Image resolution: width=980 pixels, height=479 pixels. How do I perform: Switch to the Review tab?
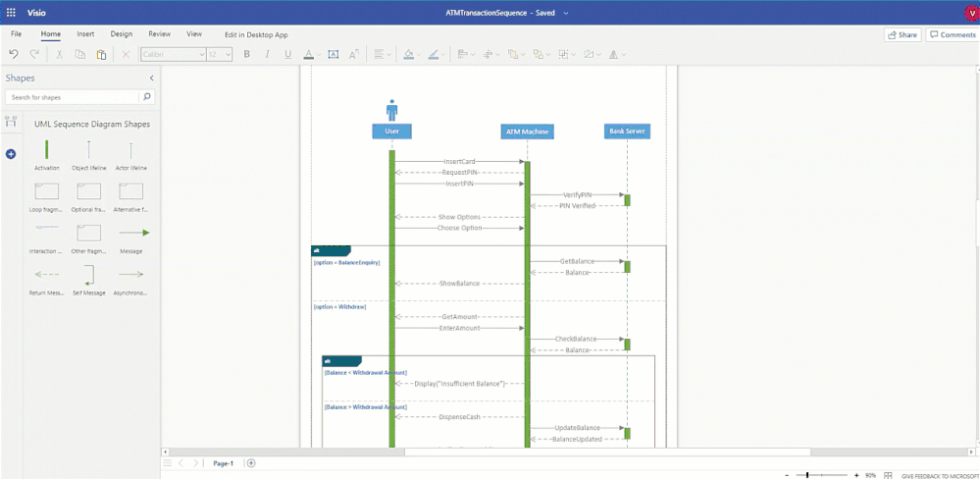159,34
